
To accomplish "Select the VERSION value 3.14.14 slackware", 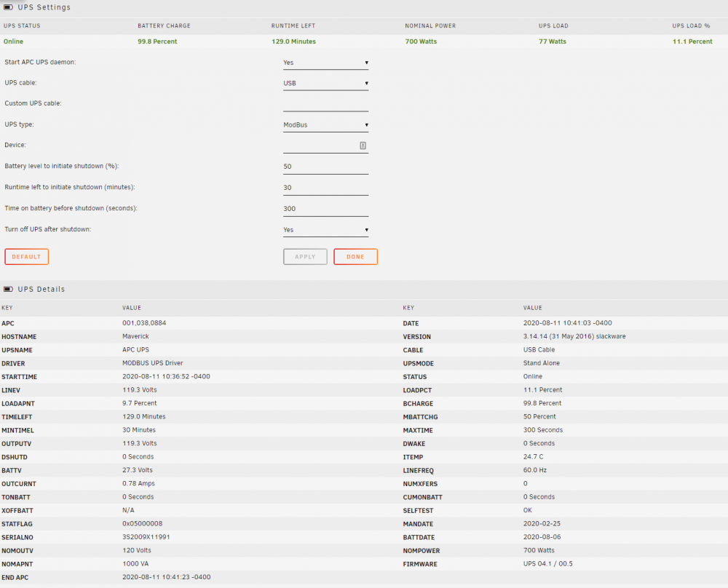I will (x=575, y=336).
